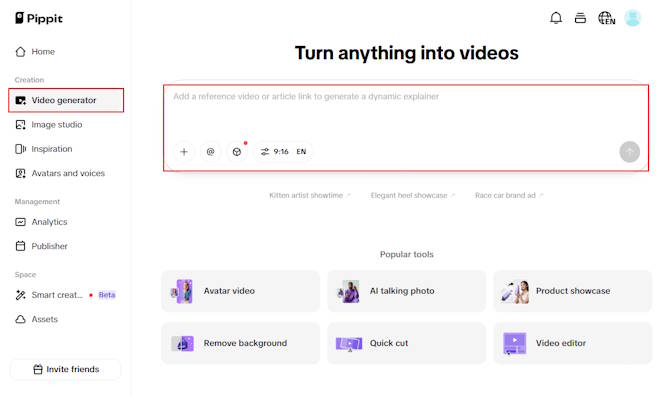Click the Popular tools heading
The height and width of the screenshot is (397, 660).
click(407, 254)
